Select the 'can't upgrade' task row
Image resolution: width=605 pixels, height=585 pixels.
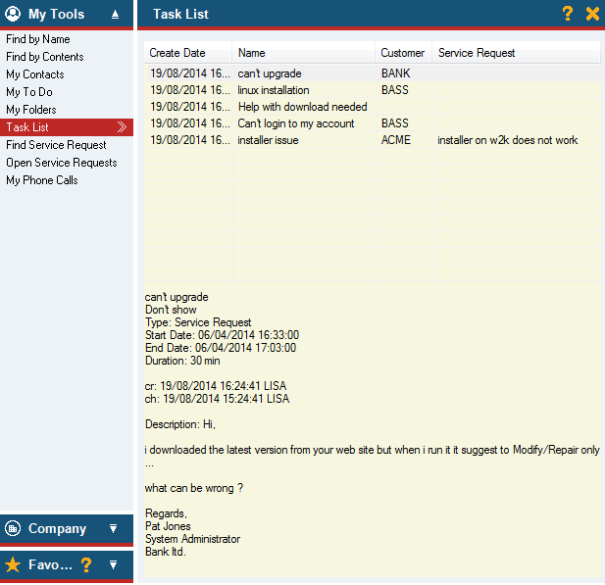click(372, 73)
